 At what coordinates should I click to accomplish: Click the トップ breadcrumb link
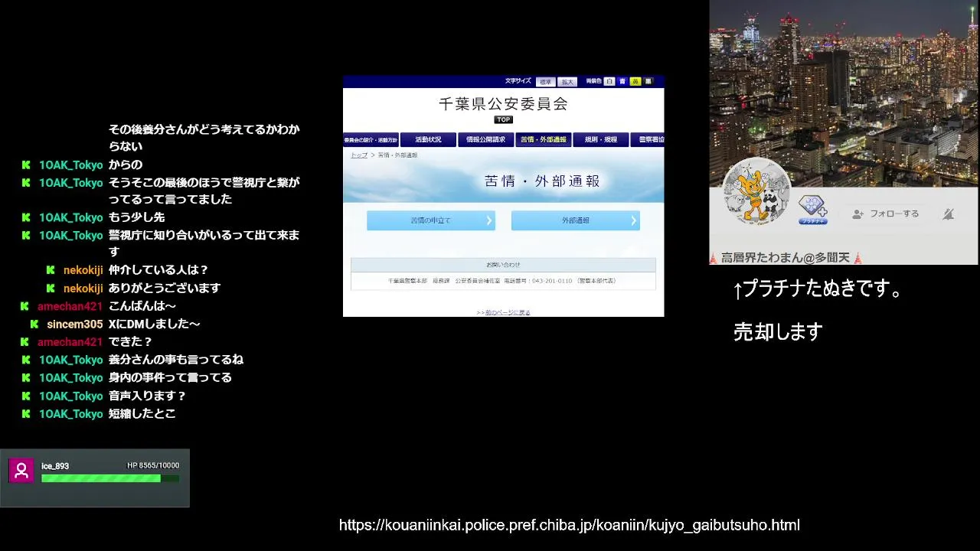click(359, 155)
